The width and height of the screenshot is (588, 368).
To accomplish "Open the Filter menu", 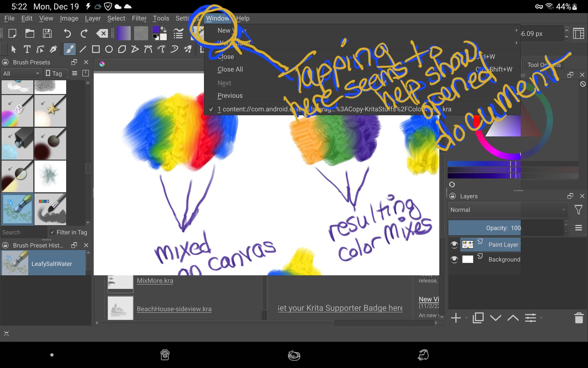I will point(139,18).
